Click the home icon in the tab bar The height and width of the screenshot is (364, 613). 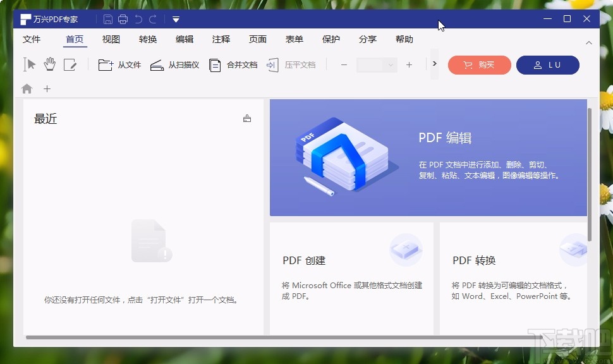(27, 88)
